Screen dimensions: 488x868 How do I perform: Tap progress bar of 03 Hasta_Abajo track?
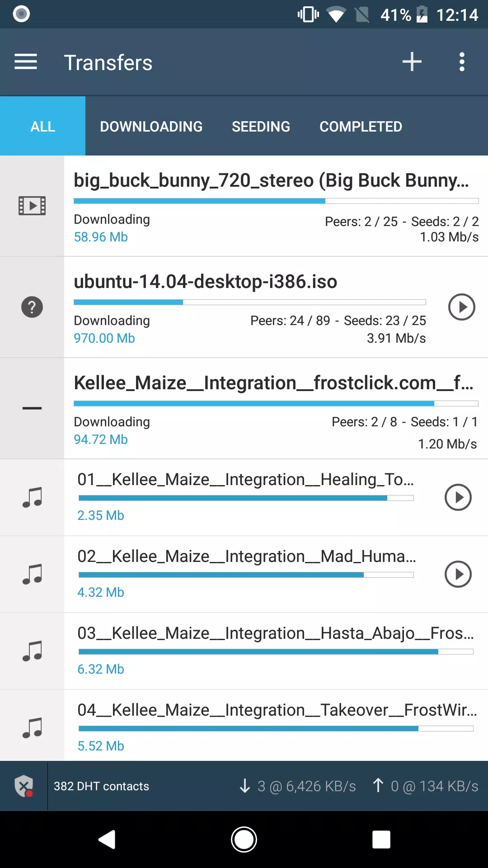coord(276,652)
